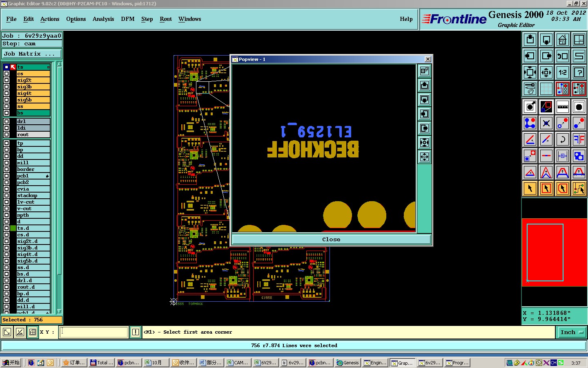
Task: Click the layer list scroll up arrow
Action: tap(59, 64)
